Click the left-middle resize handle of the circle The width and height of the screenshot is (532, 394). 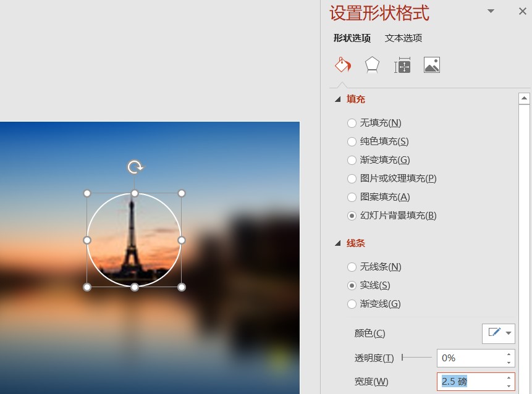(87, 240)
